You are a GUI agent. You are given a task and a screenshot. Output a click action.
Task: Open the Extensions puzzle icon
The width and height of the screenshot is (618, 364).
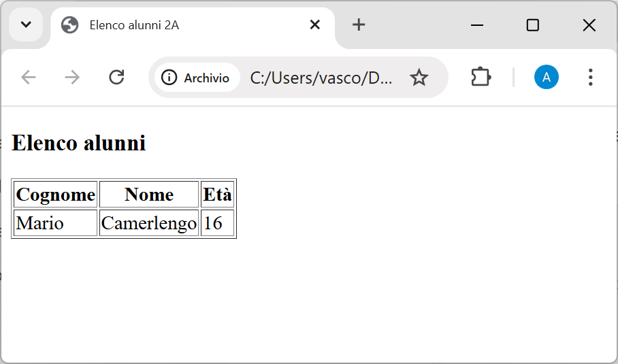(481, 77)
